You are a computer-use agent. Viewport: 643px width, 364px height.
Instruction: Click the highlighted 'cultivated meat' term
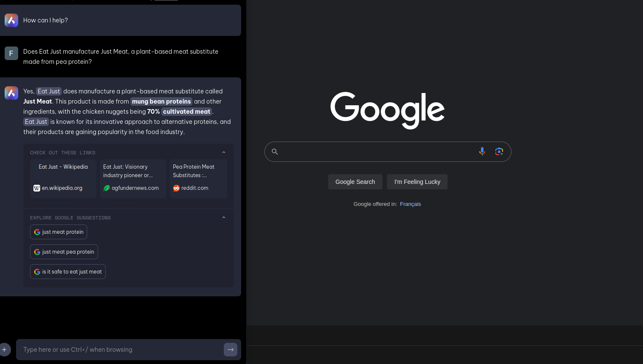click(x=187, y=112)
